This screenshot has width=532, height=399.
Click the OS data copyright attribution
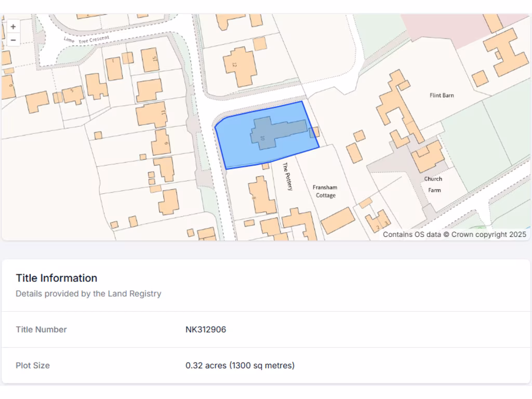tap(455, 234)
